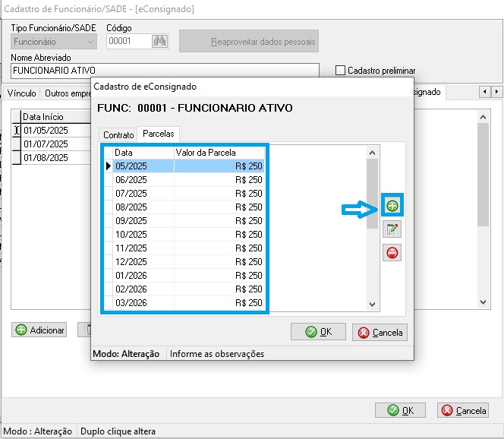Click the edit installment pencil icon
The width and height of the screenshot is (504, 439).
click(x=392, y=229)
